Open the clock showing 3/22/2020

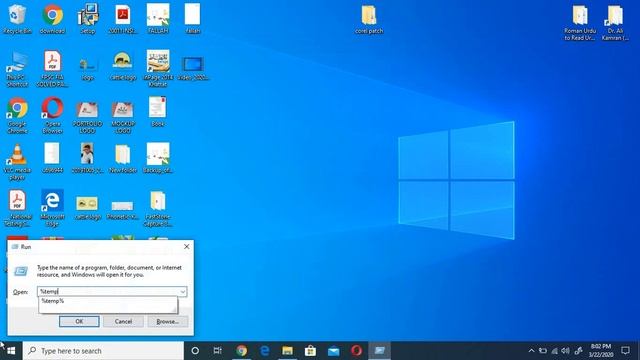[x=601, y=351]
